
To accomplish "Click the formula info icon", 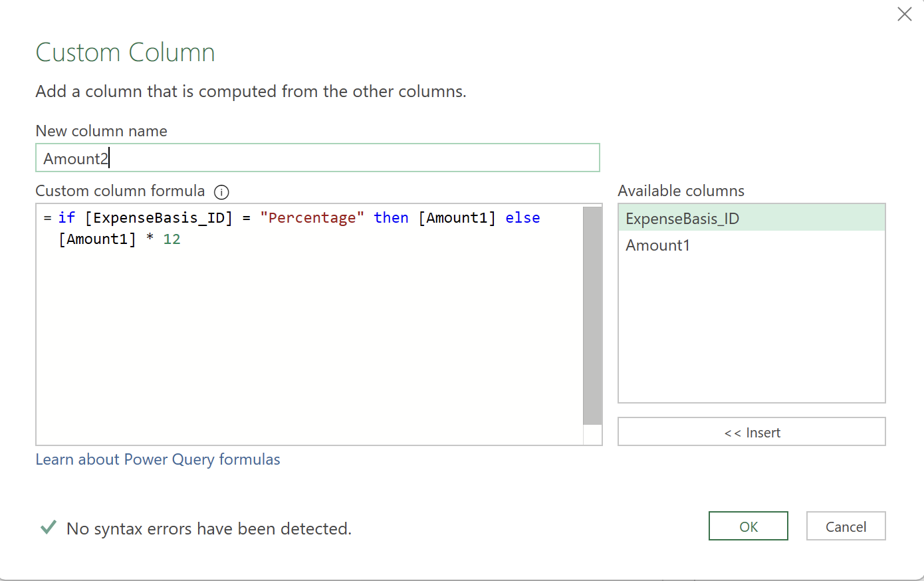I will (221, 192).
